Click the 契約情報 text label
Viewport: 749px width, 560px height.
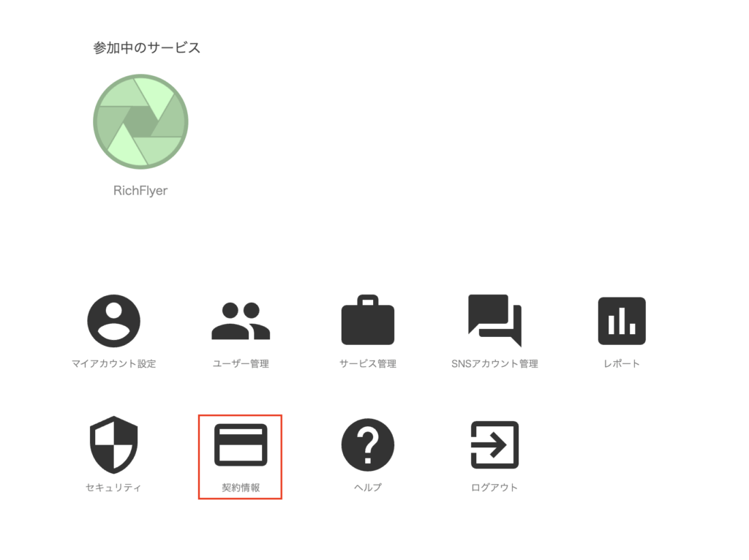[x=241, y=487]
